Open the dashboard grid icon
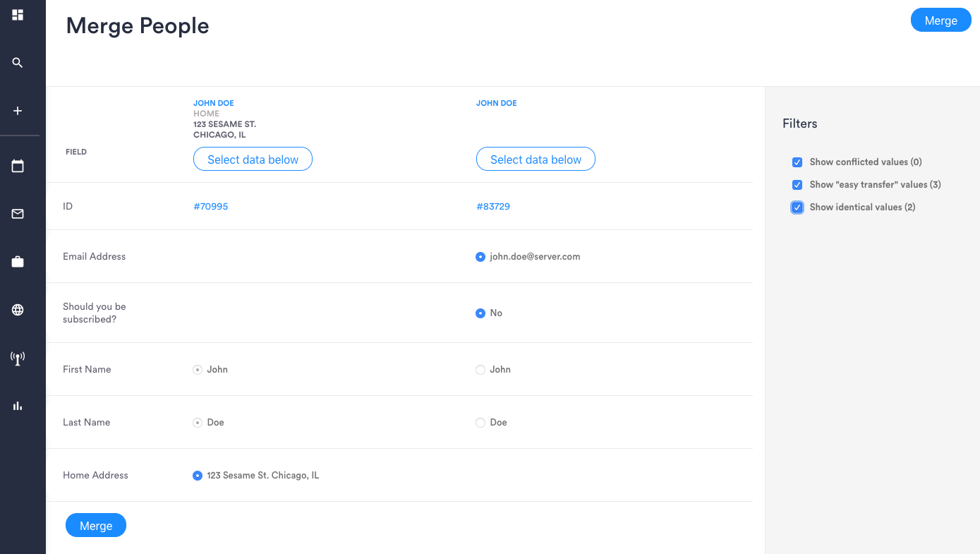 pos(18,15)
